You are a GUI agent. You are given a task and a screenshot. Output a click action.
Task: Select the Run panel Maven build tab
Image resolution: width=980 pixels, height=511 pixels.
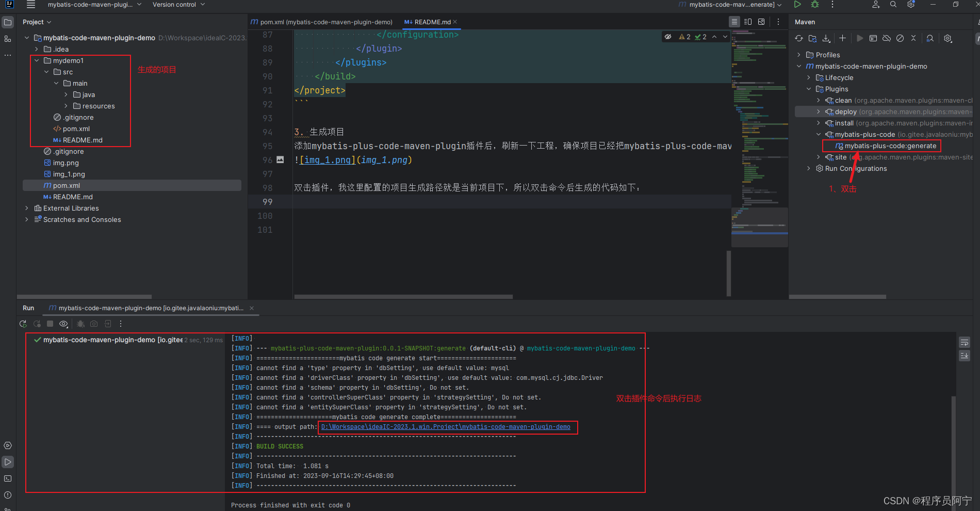pos(146,308)
